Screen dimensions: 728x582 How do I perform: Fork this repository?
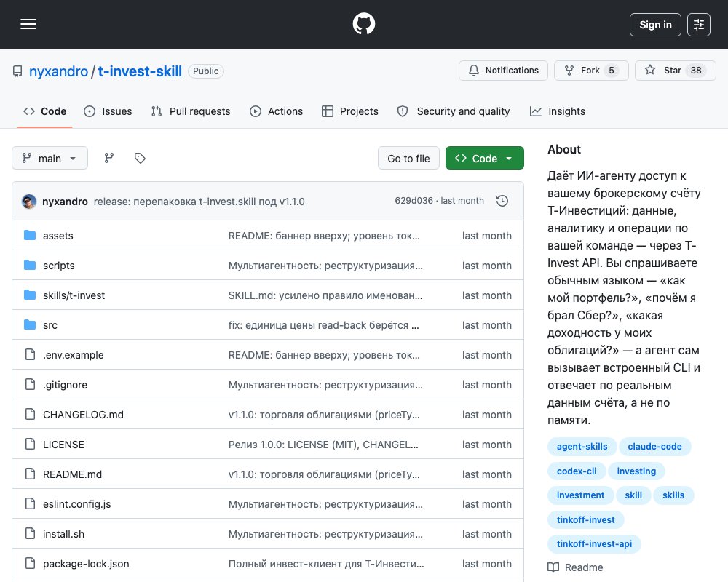coord(591,71)
